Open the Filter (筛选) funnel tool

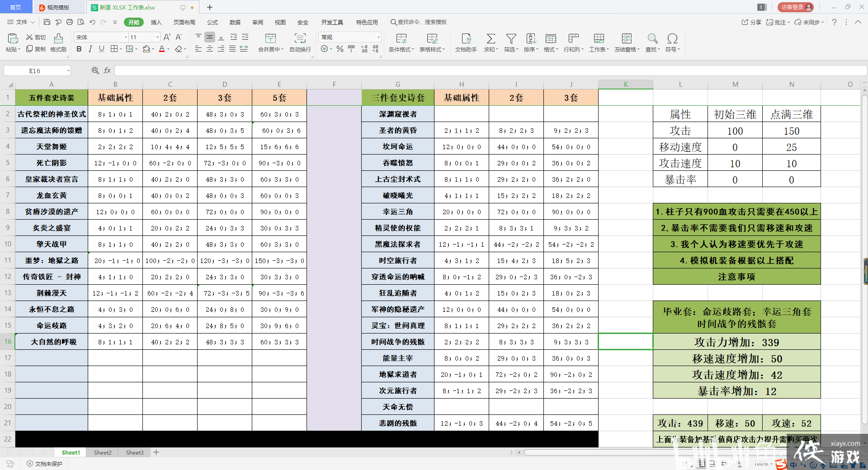pyautogui.click(x=511, y=39)
